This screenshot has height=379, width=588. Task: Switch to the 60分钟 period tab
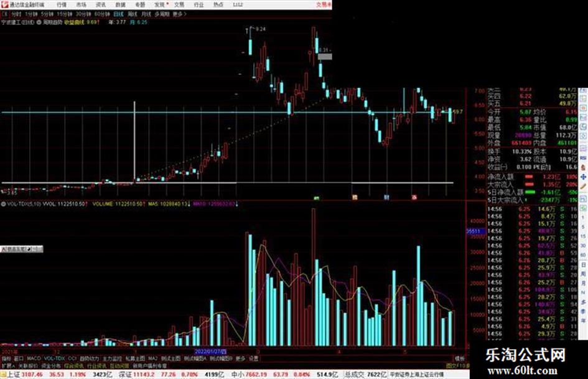102,14
